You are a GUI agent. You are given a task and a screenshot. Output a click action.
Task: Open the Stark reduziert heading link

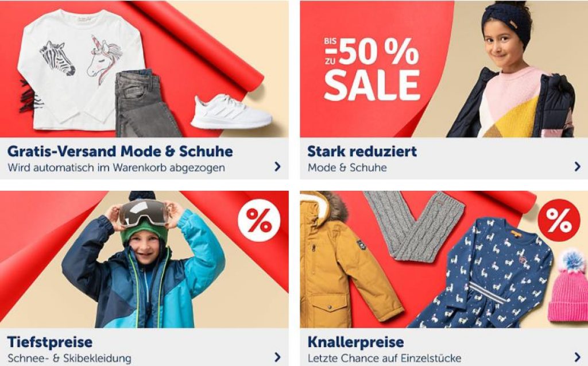(362, 151)
